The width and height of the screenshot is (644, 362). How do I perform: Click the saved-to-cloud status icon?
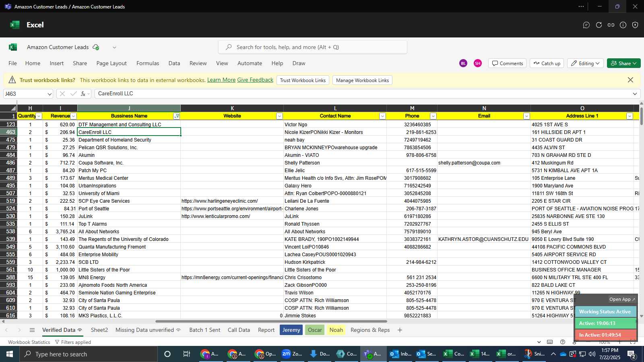[x=96, y=47]
